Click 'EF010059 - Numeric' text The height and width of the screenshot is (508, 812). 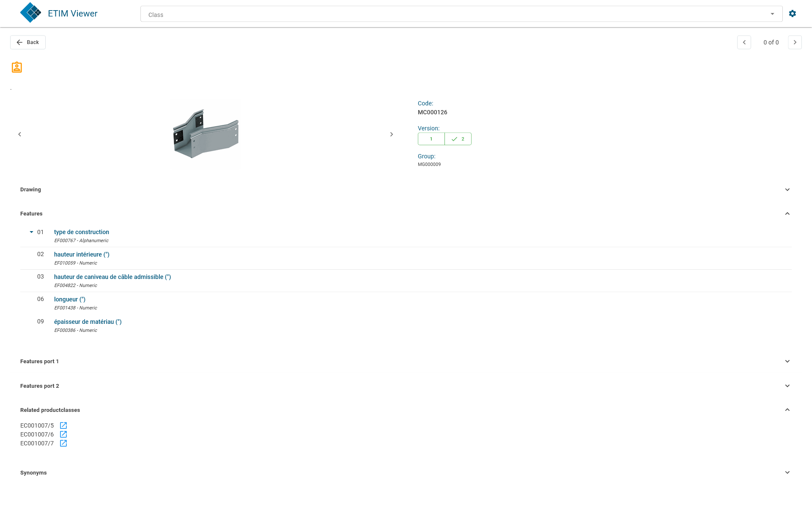point(76,263)
